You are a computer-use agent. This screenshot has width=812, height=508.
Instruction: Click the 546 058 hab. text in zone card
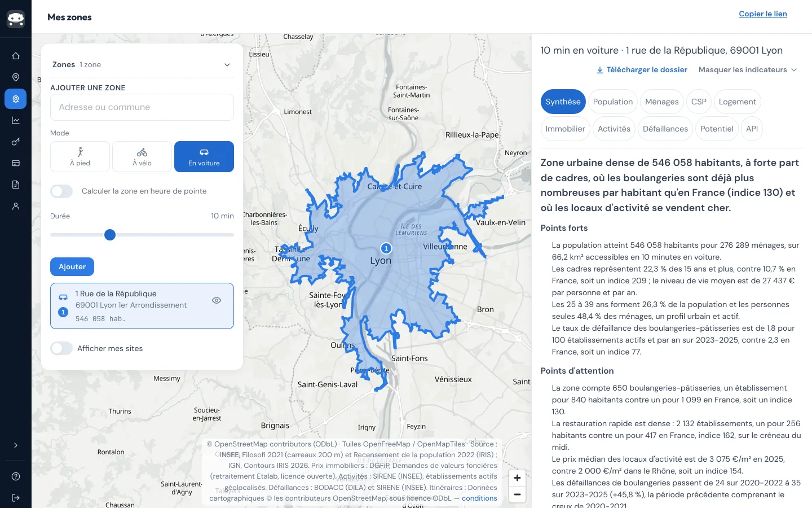tap(100, 319)
